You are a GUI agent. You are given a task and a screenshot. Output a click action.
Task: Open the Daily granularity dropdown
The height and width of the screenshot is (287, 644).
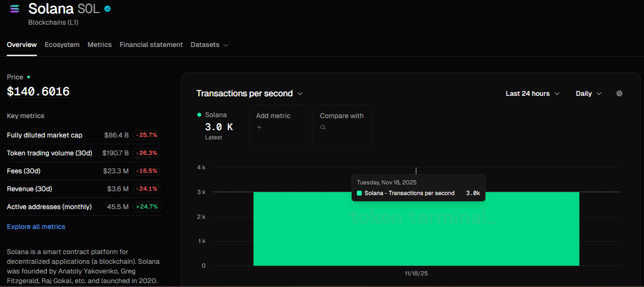pyautogui.click(x=589, y=93)
